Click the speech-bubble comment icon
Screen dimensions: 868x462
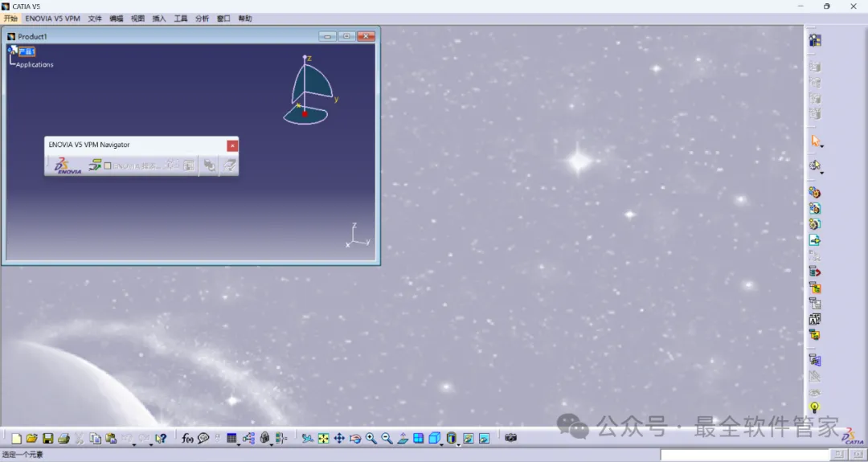[203, 438]
